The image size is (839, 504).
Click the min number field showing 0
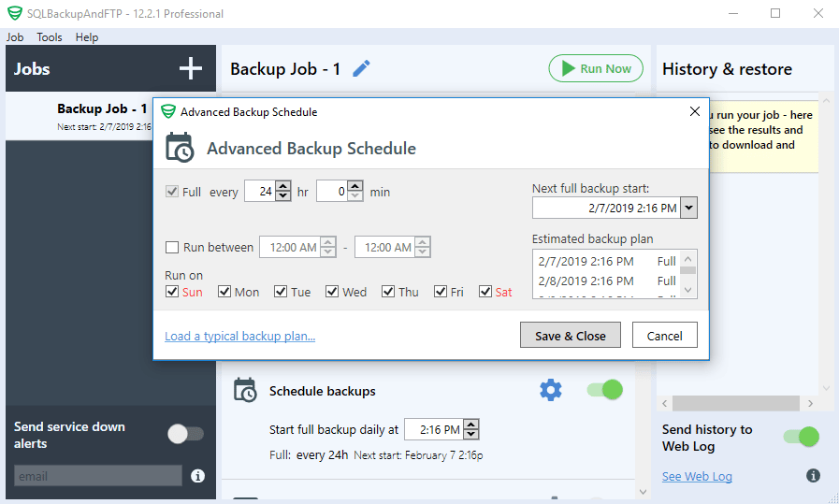(x=332, y=191)
